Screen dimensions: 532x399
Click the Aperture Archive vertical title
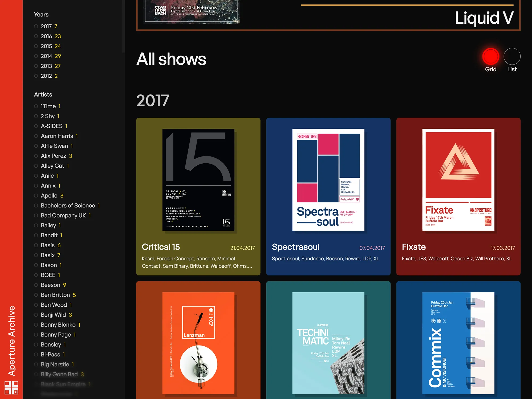[x=11, y=341]
